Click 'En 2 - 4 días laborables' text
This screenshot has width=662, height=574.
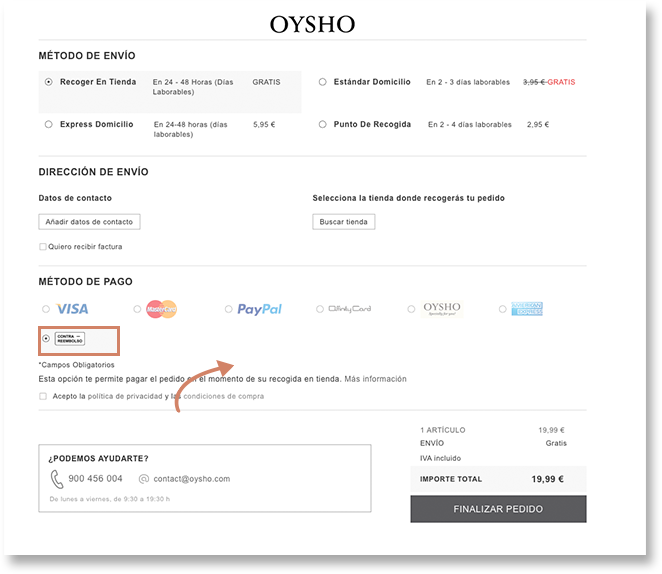coord(469,125)
